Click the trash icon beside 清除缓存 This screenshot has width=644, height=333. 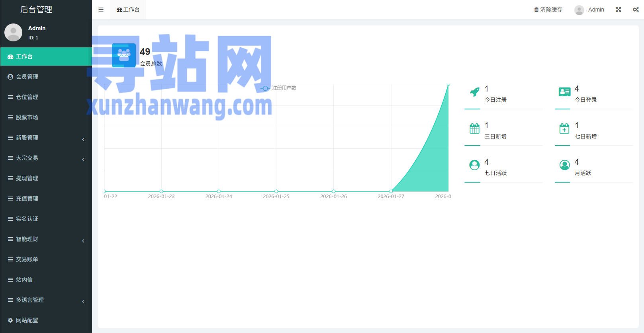[536, 10]
